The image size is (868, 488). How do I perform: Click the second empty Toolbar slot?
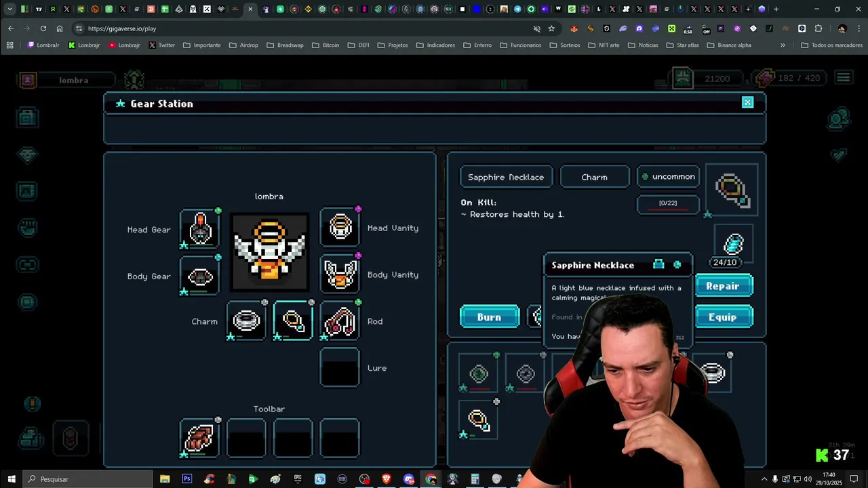pyautogui.click(x=246, y=438)
